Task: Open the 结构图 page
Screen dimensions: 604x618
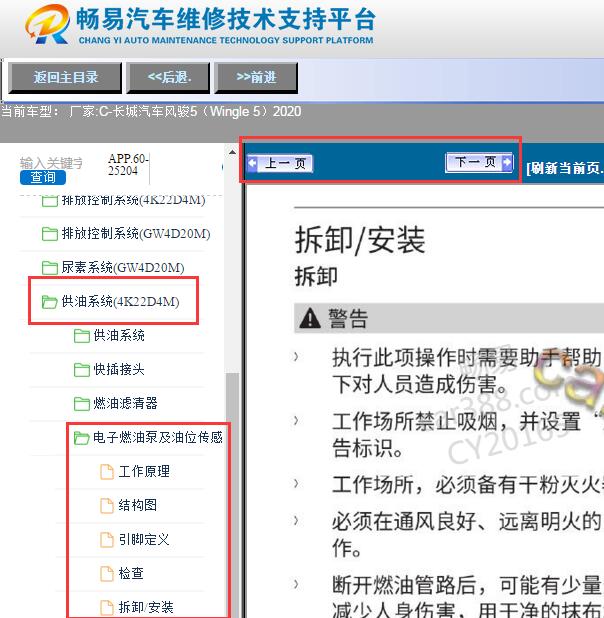Action: (x=138, y=505)
